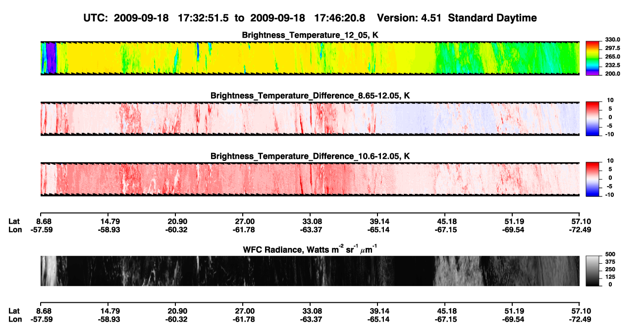644x330 pixels.
Task: Click the start time '17:32:51.5'
Action: point(204,18)
